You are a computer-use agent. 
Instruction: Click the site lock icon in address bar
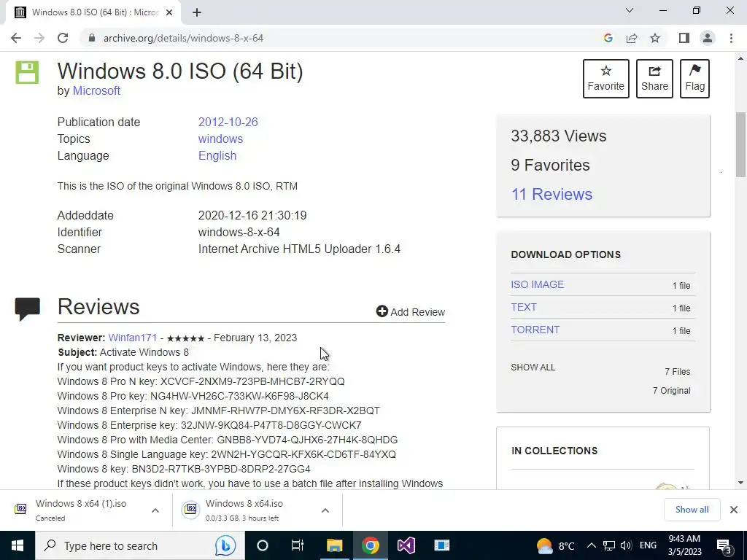(92, 38)
